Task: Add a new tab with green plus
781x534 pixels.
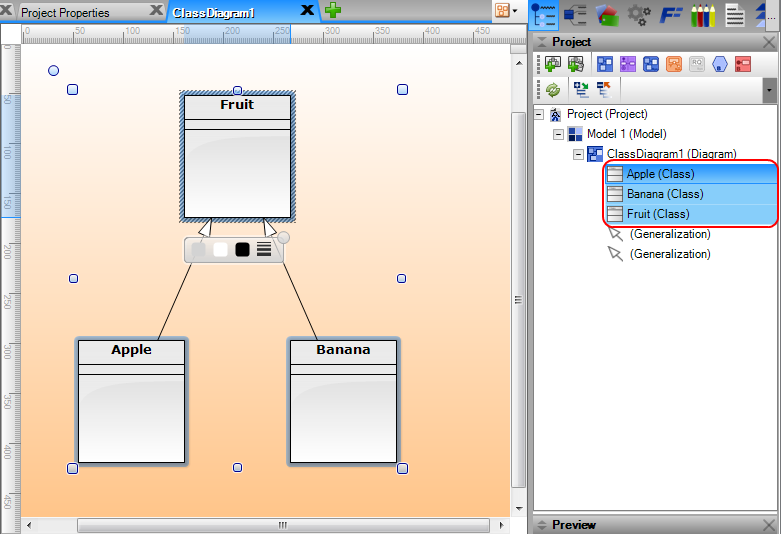Action: point(333,10)
